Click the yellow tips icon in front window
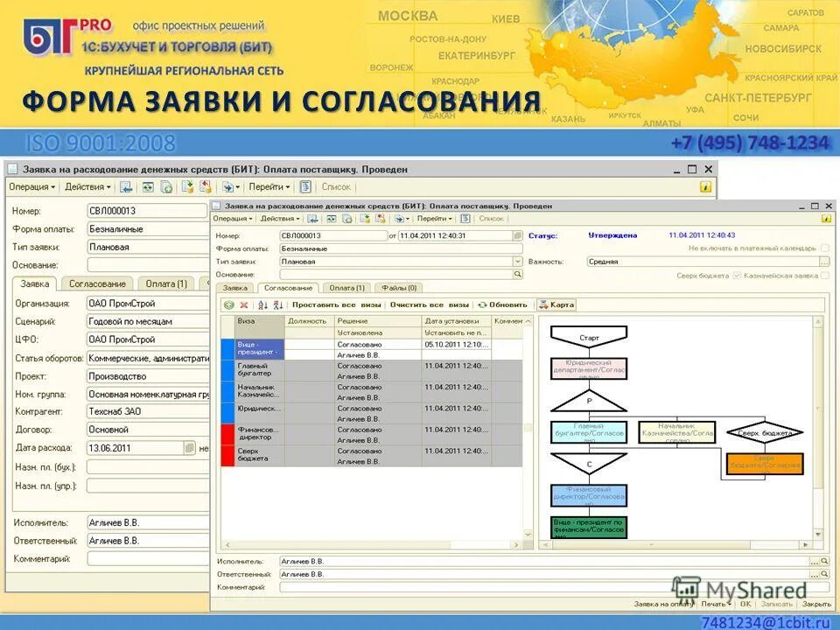The height and width of the screenshot is (630, 840). point(826,219)
